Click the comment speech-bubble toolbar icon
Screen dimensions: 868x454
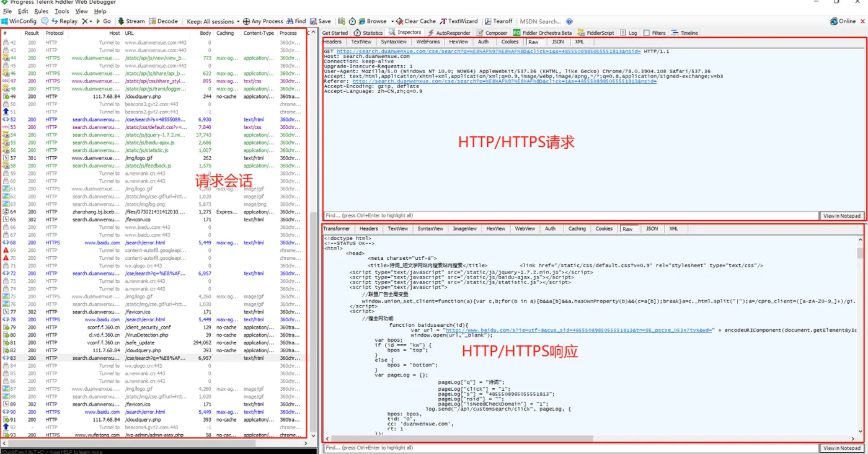click(45, 21)
